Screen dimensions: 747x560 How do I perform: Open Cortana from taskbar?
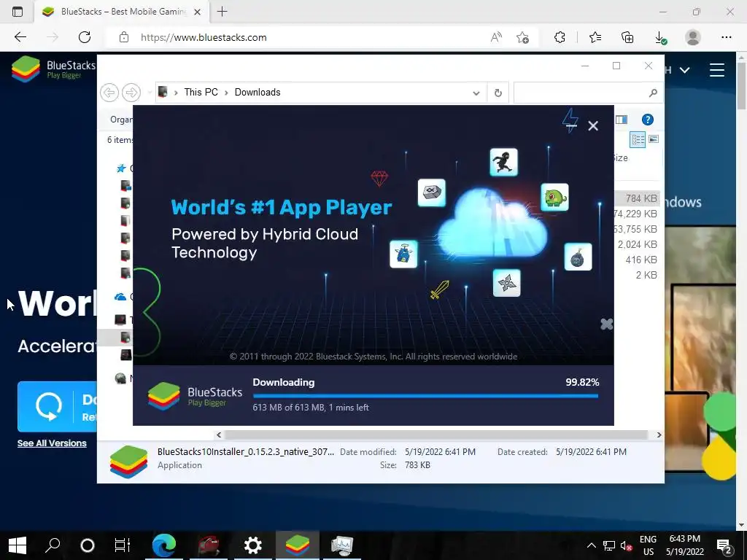[88, 545]
